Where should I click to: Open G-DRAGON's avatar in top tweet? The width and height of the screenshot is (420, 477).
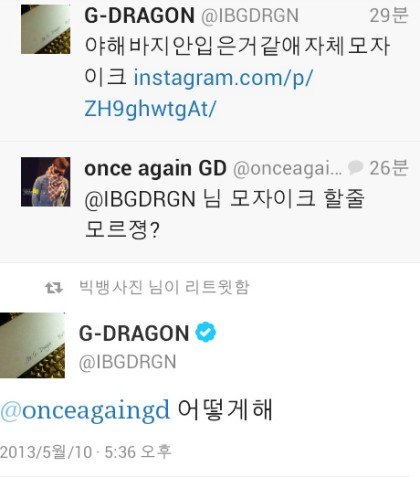click(x=46, y=29)
